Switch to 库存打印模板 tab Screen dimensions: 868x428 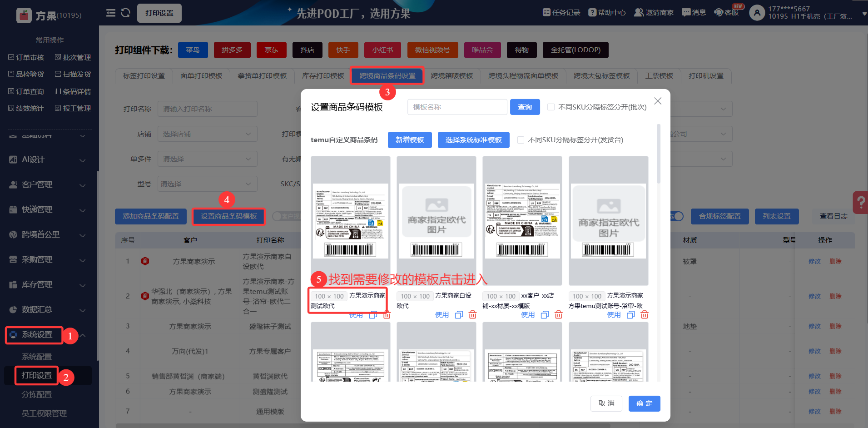tap(323, 76)
